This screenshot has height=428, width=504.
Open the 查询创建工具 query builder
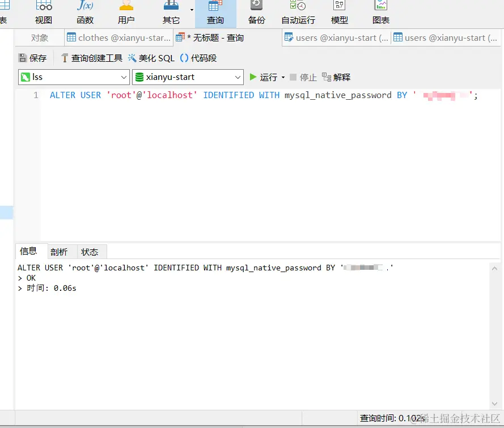pos(92,58)
